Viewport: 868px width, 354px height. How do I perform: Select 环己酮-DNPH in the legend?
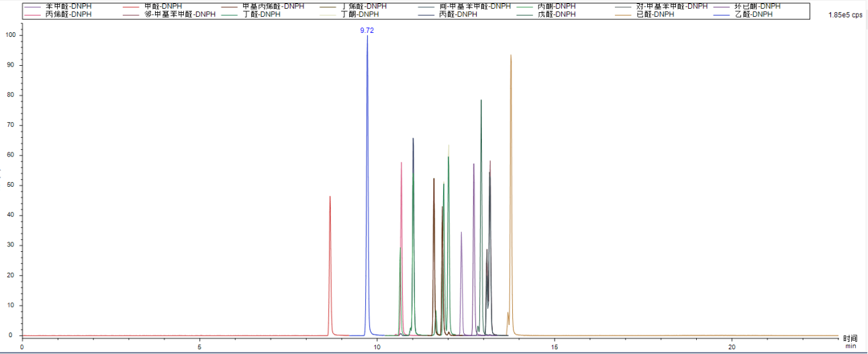pos(758,6)
